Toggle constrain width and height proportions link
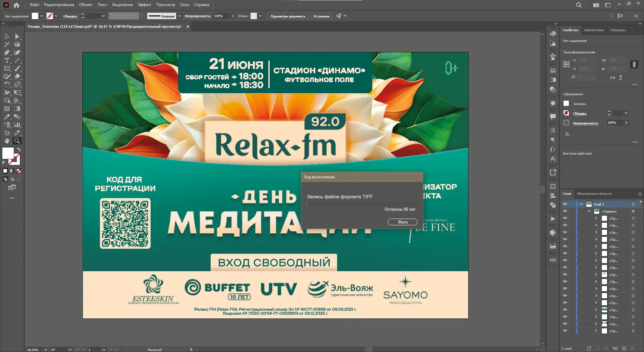The height and width of the screenshot is (352, 644). [634, 64]
